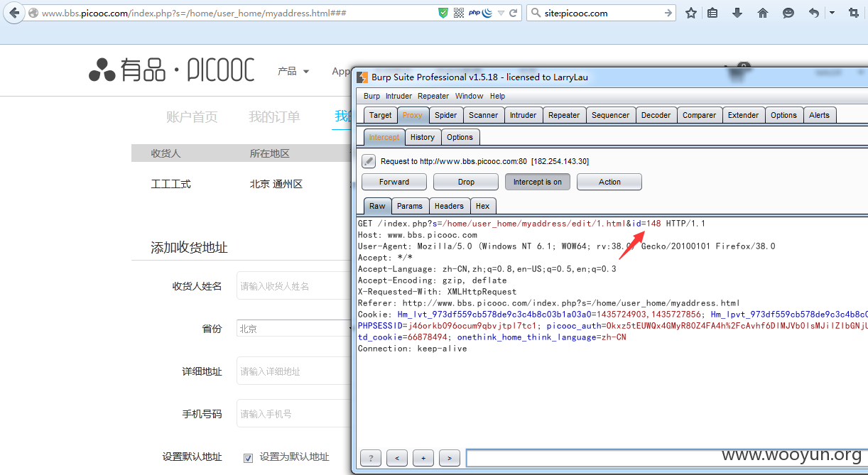Image resolution: width=868 pixels, height=475 pixels.
Task: Click the green shield security icon
Action: (443, 13)
